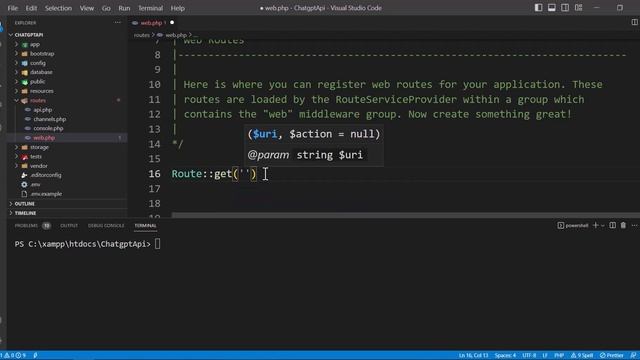Change UTF-8 encoding setting
The height and width of the screenshot is (360, 640).
coord(529,356)
